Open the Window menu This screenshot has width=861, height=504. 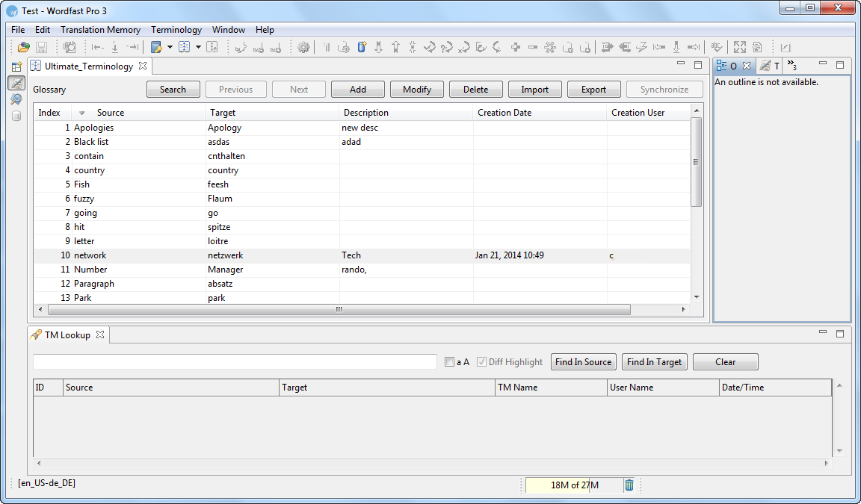[x=229, y=30]
